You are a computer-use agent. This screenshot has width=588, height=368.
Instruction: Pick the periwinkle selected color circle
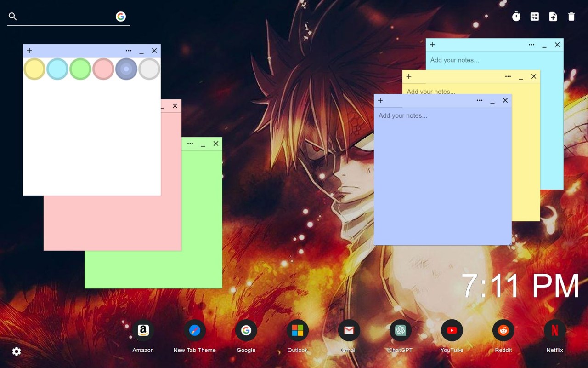point(126,69)
